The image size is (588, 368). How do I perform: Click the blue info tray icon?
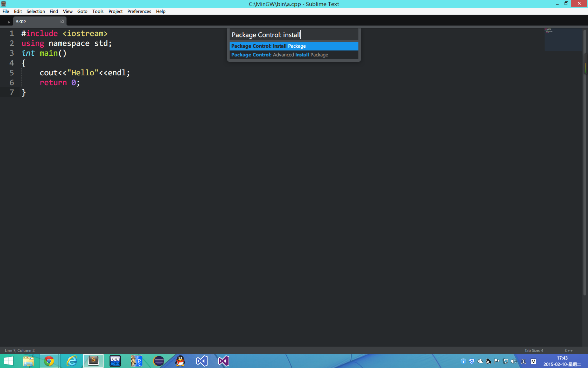463,361
